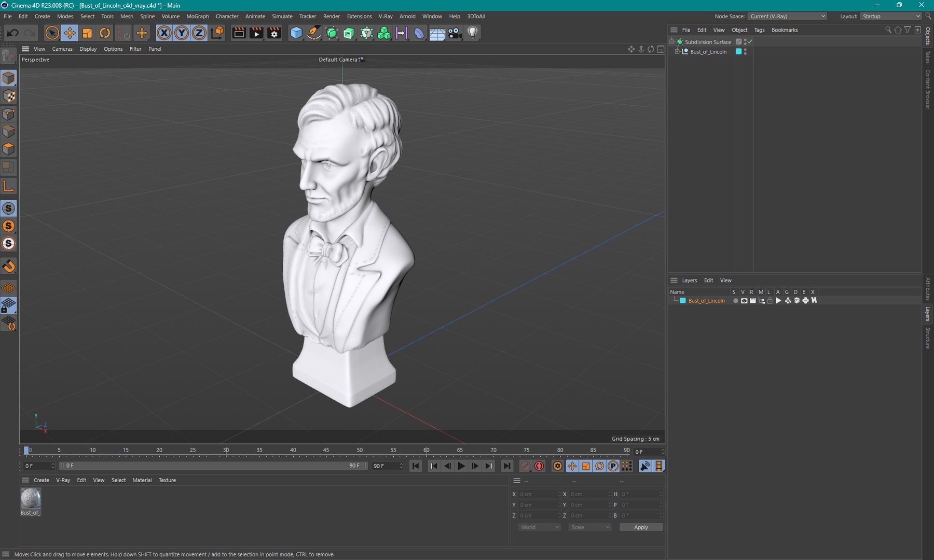Open the MoGraph menu
Screen dimensions: 934x560
click(x=198, y=16)
